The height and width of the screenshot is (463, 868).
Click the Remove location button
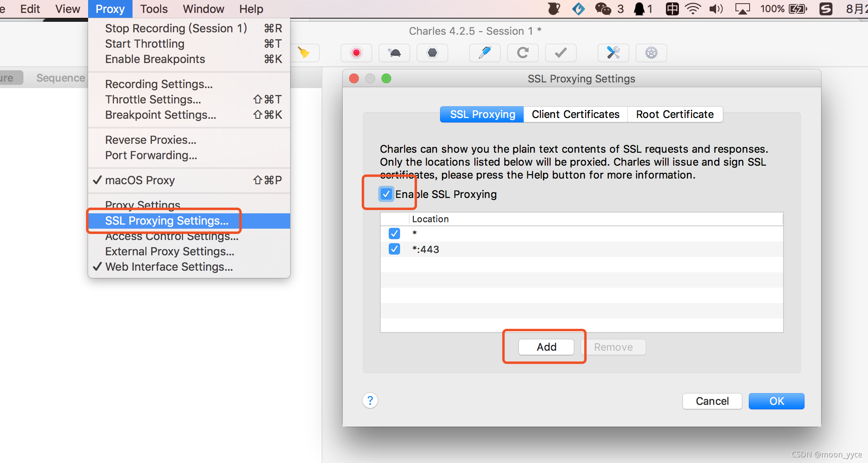613,347
